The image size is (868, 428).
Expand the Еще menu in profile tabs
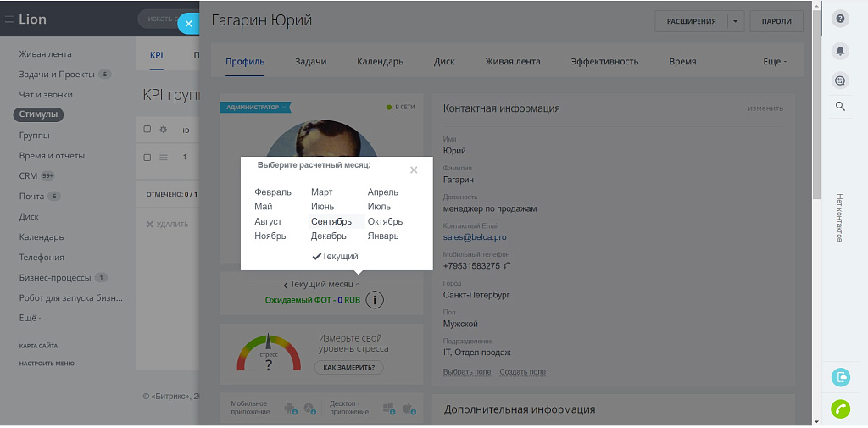click(774, 62)
